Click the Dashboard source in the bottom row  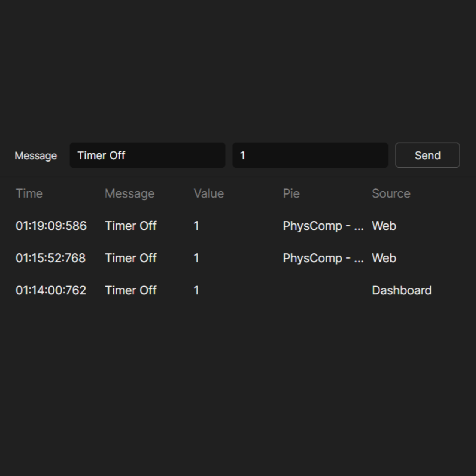click(402, 290)
